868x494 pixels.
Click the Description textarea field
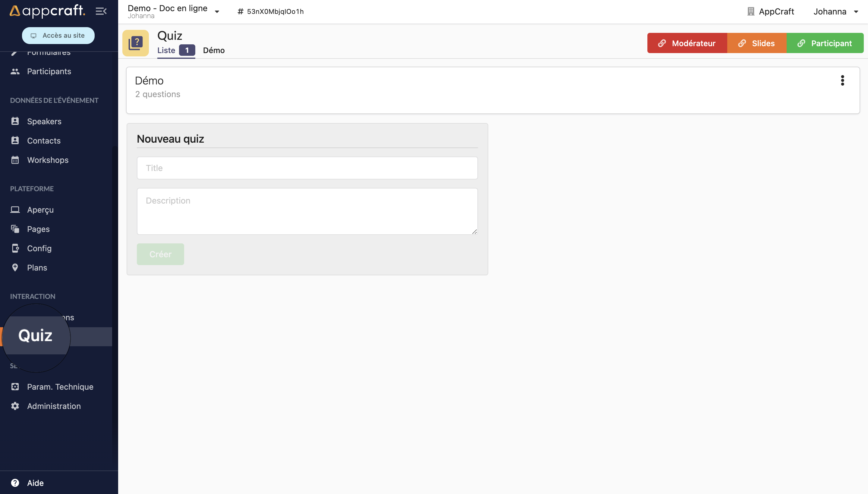[x=307, y=211]
